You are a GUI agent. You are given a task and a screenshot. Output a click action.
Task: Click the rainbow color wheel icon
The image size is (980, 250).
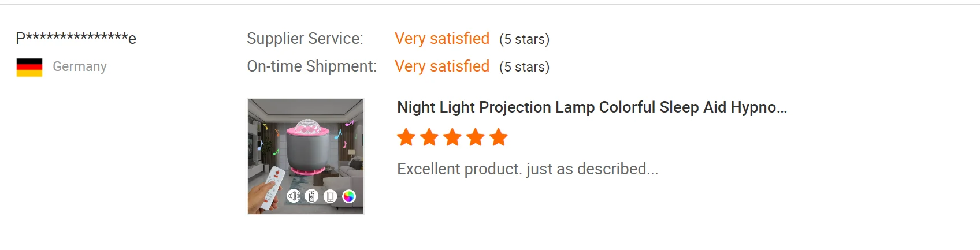pyautogui.click(x=349, y=196)
